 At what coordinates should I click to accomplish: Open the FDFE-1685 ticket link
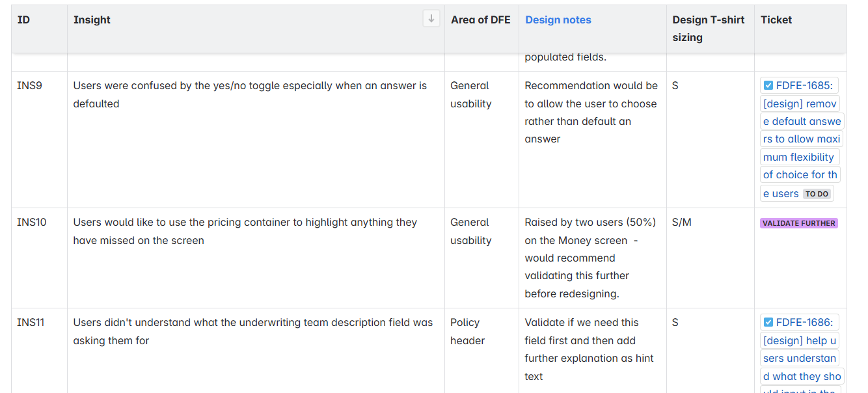point(806,86)
